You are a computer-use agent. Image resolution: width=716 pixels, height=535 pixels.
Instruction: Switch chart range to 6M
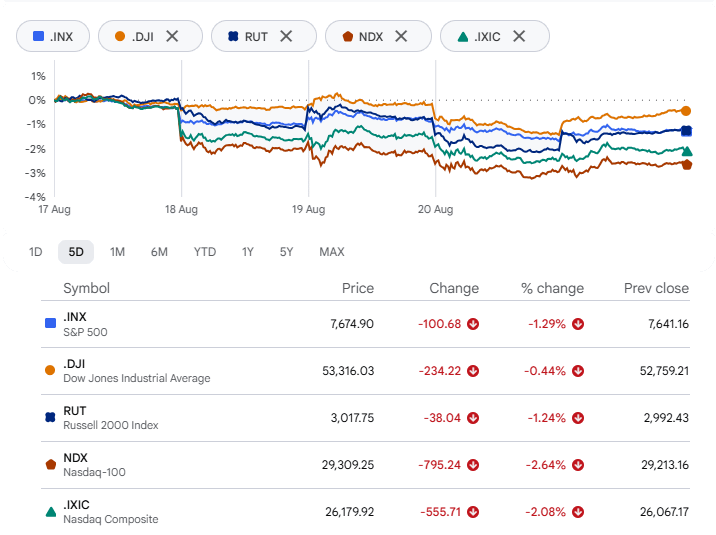click(159, 252)
